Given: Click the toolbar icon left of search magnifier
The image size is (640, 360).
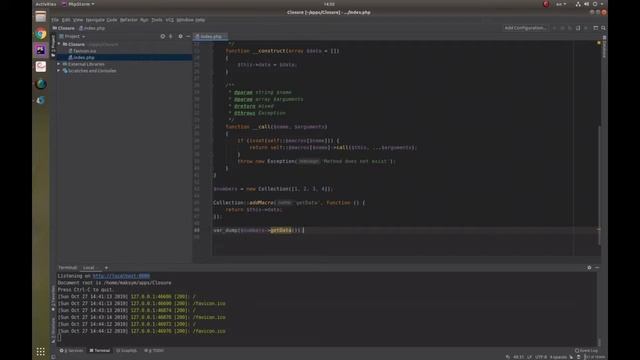Looking at the screenshot, I should pyautogui.click(x=596, y=28).
